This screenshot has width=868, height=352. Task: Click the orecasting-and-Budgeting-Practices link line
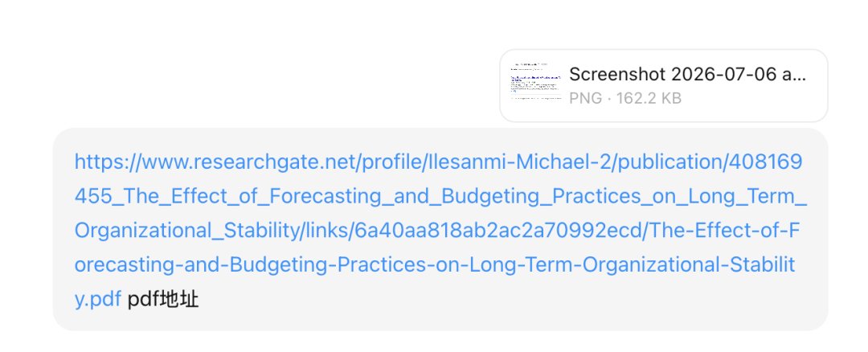click(x=435, y=265)
